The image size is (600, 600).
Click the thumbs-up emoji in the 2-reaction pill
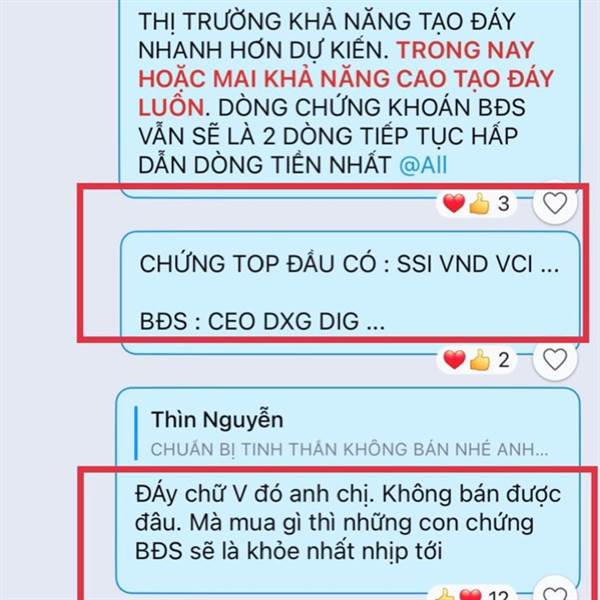(x=479, y=360)
